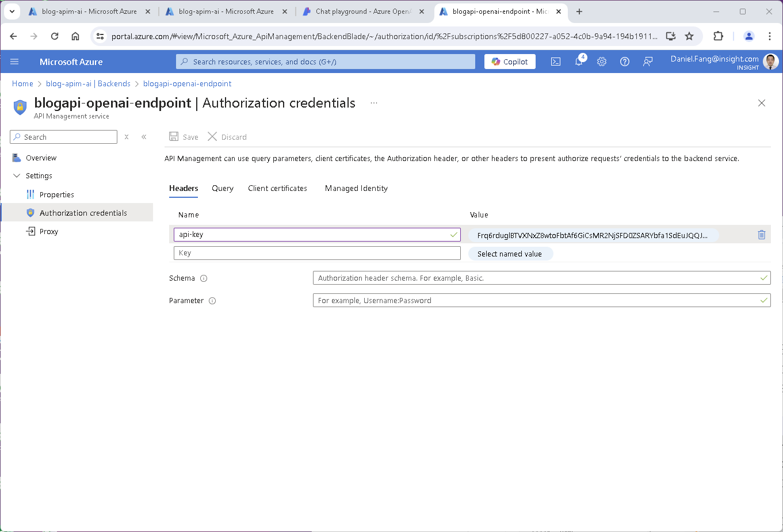Open Chrome three-dot menu
This screenshot has width=783, height=532.
coord(770,36)
